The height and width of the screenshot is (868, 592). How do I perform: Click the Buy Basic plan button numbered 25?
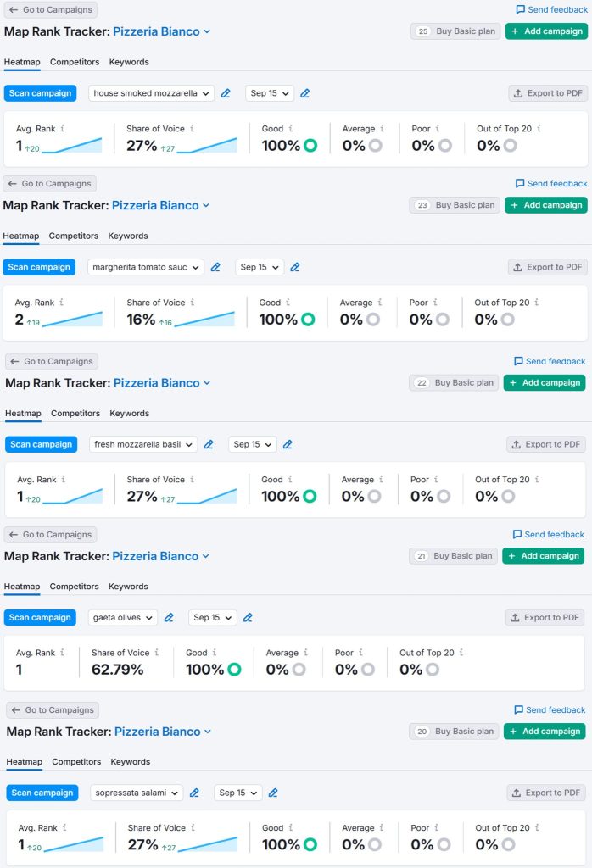[455, 31]
